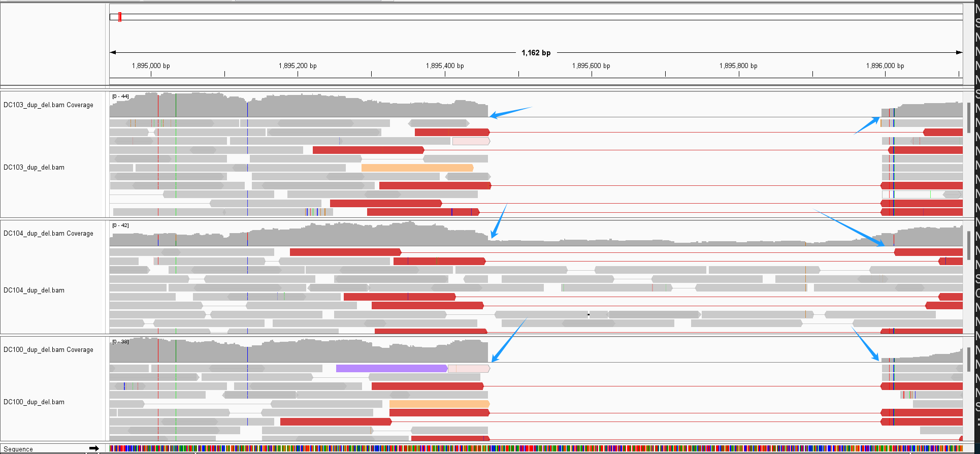Click the DC104 panel vertical scrollbar

tap(969, 246)
